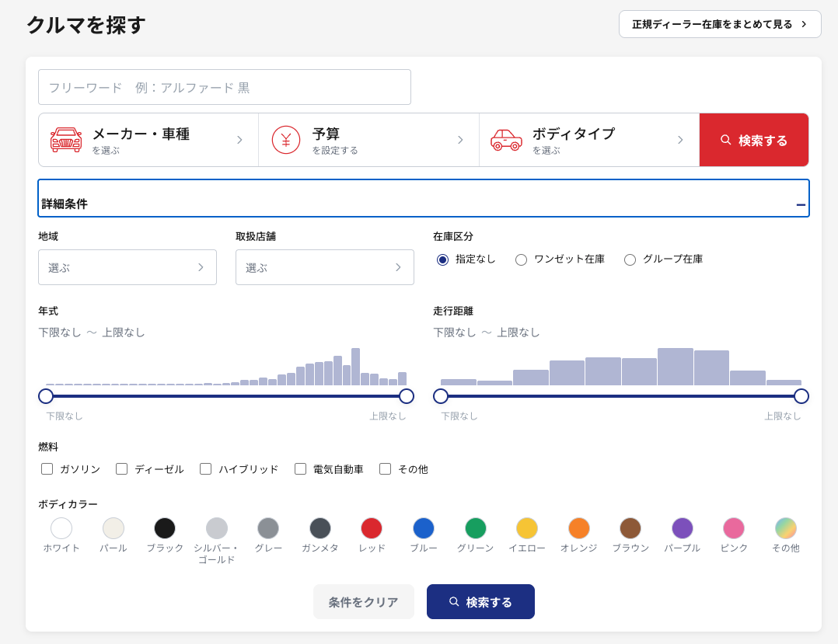Click the red 検索する button
Screen dimensions: 838x644
tap(754, 140)
